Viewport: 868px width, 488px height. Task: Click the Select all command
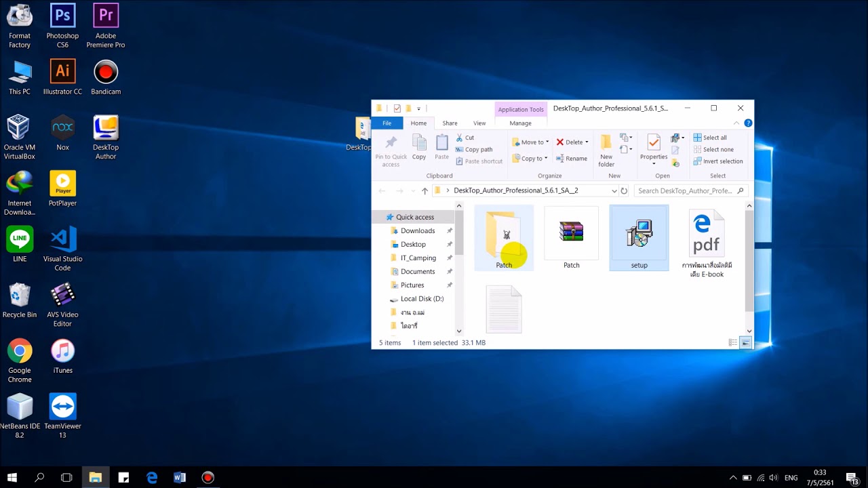tap(710, 138)
